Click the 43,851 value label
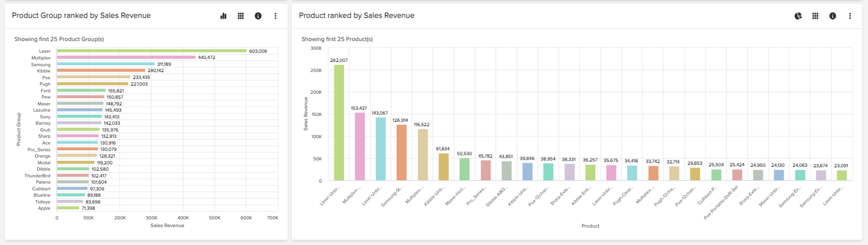Viewport: 868px width, 245px height. pos(506,157)
